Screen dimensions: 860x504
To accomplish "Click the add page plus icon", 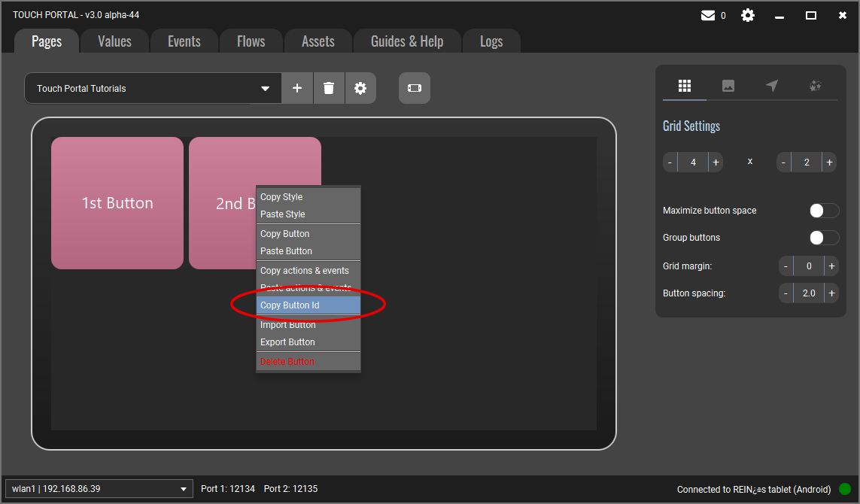I will pos(297,88).
